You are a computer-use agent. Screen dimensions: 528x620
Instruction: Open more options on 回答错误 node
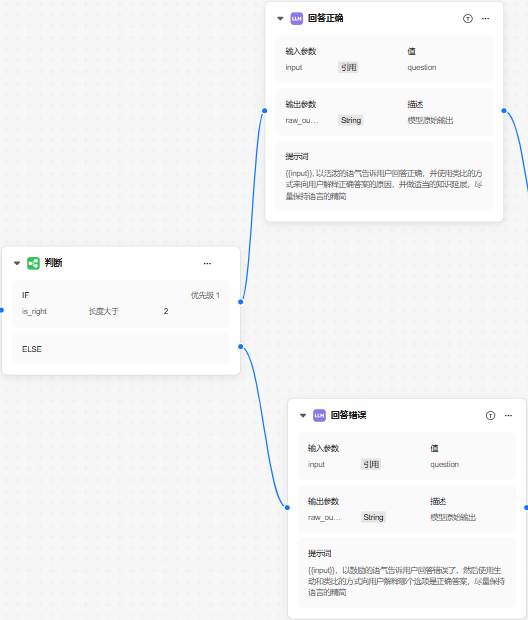508,416
